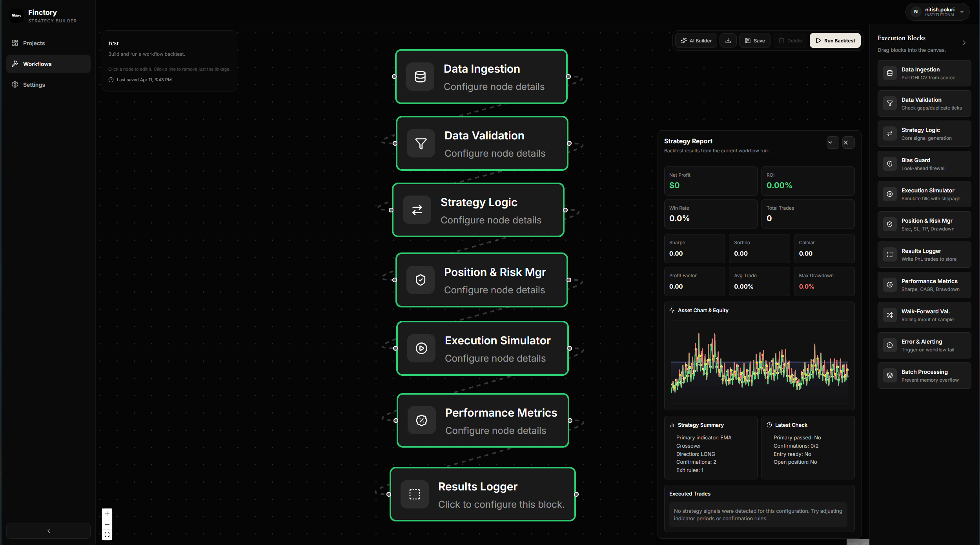Screen dimensions: 980x545
Task: Click the funnel icon on Data Validation node
Action: [x=421, y=143]
